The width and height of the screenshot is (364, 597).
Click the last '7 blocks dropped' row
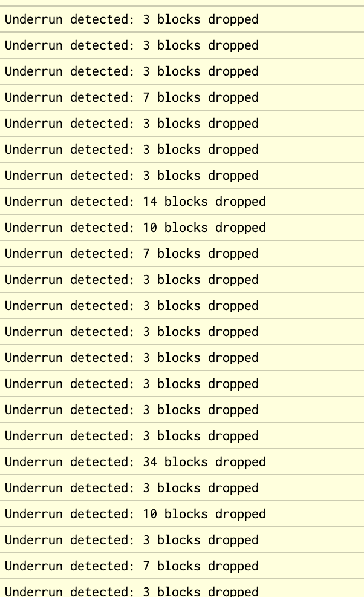(132, 566)
